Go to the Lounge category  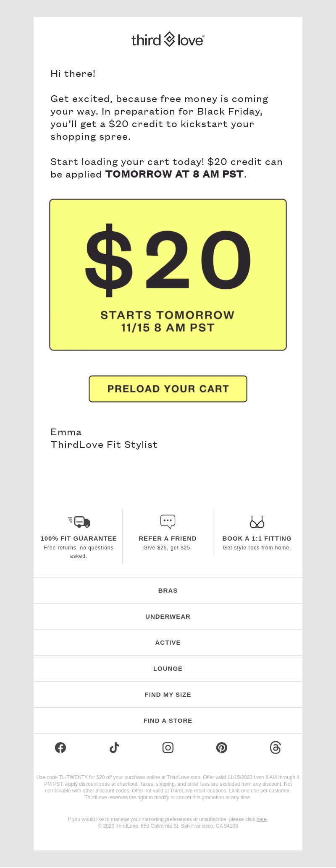pyautogui.click(x=168, y=669)
